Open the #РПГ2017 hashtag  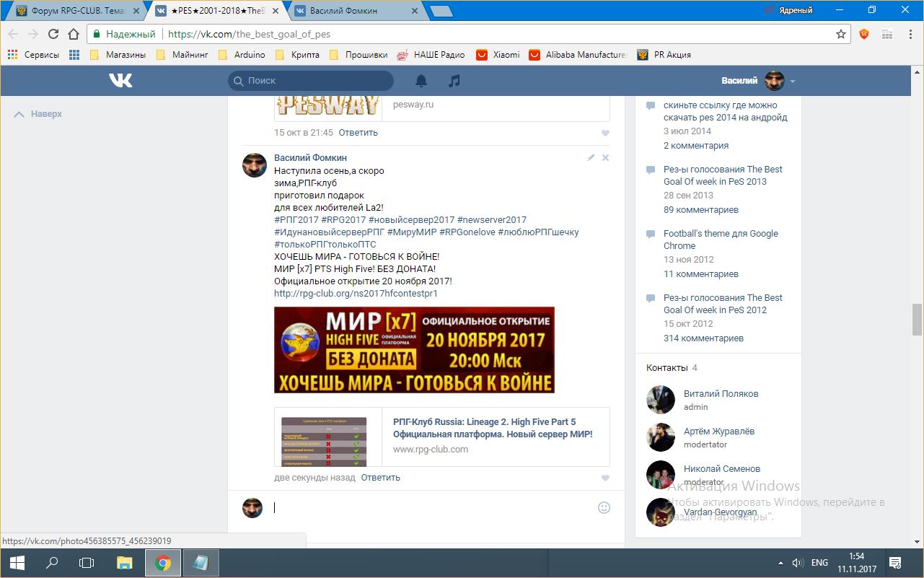tap(296, 220)
